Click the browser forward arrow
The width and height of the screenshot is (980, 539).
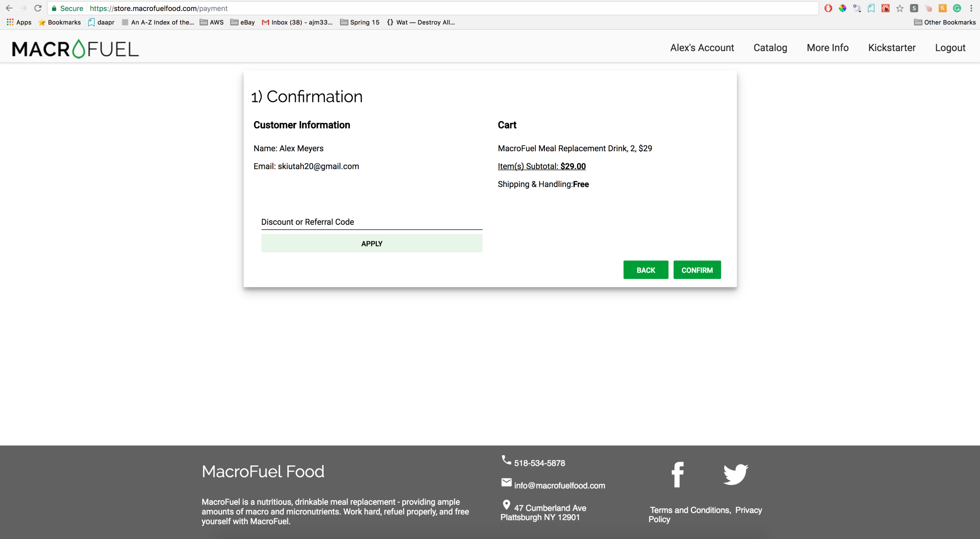pos(24,8)
